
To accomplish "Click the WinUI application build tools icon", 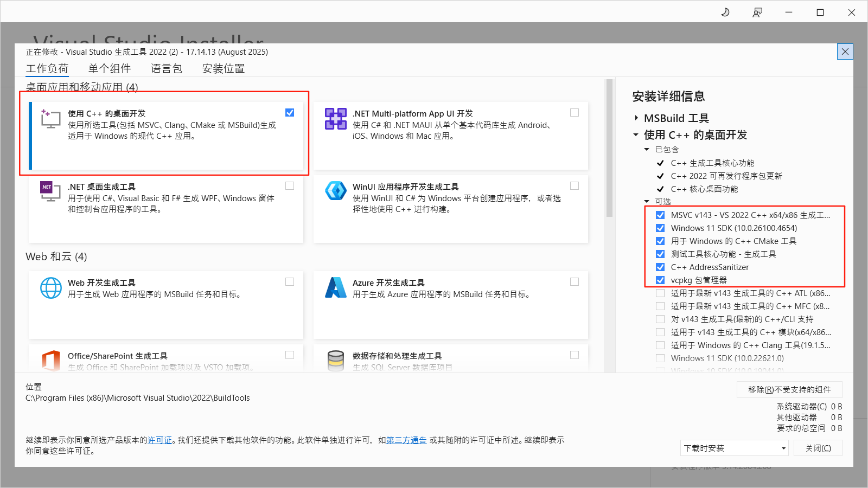I will pos(335,191).
